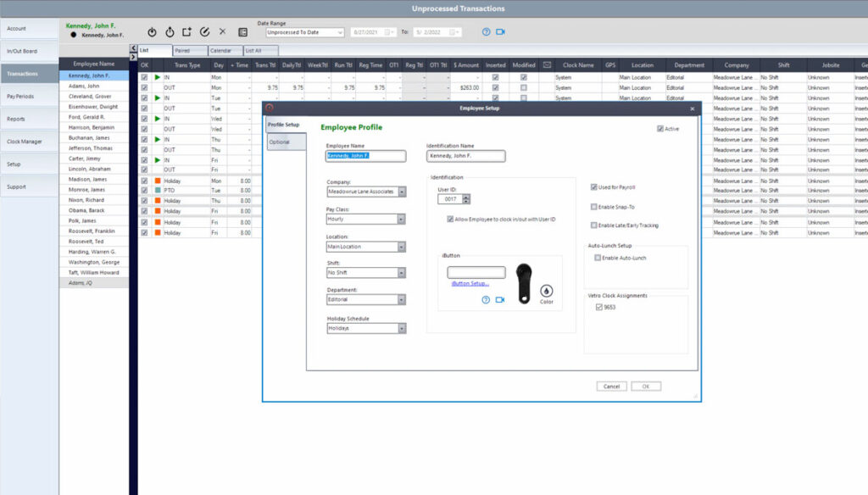Open the employee list panel icon

click(243, 32)
